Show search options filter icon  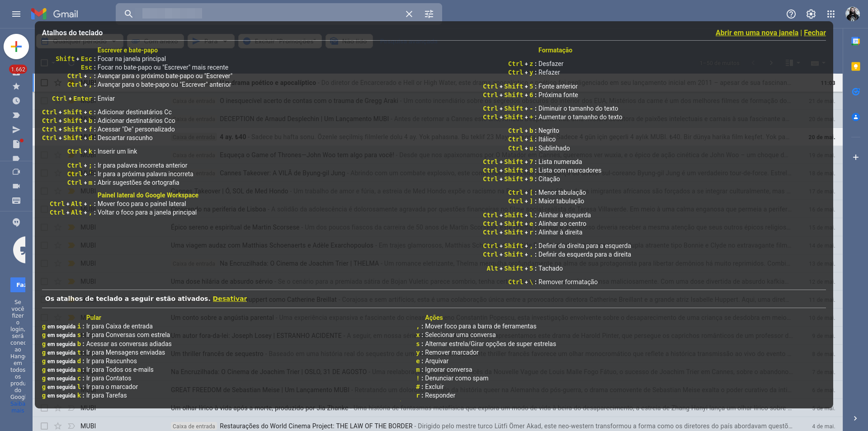point(429,14)
